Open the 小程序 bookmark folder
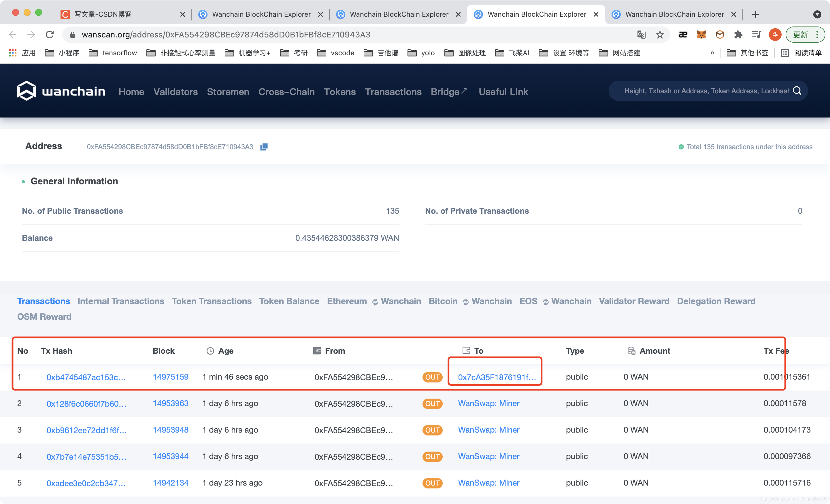This screenshot has width=830, height=504. click(x=62, y=53)
